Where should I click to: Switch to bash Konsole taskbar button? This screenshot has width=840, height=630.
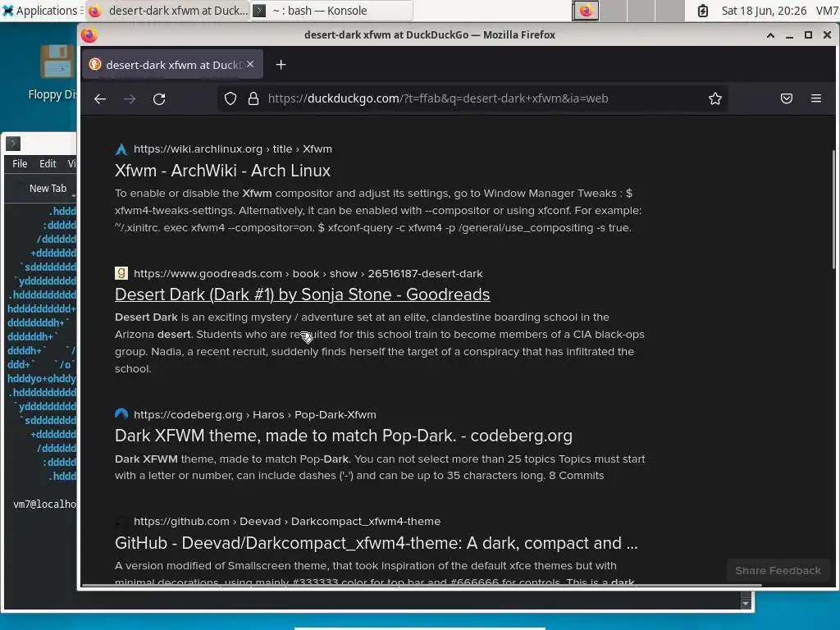tap(331, 11)
